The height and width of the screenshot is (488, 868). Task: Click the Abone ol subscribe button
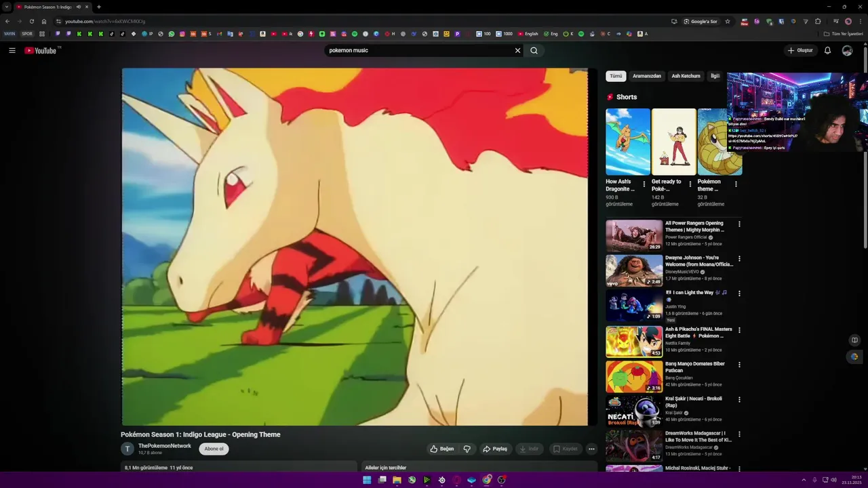(214, 449)
